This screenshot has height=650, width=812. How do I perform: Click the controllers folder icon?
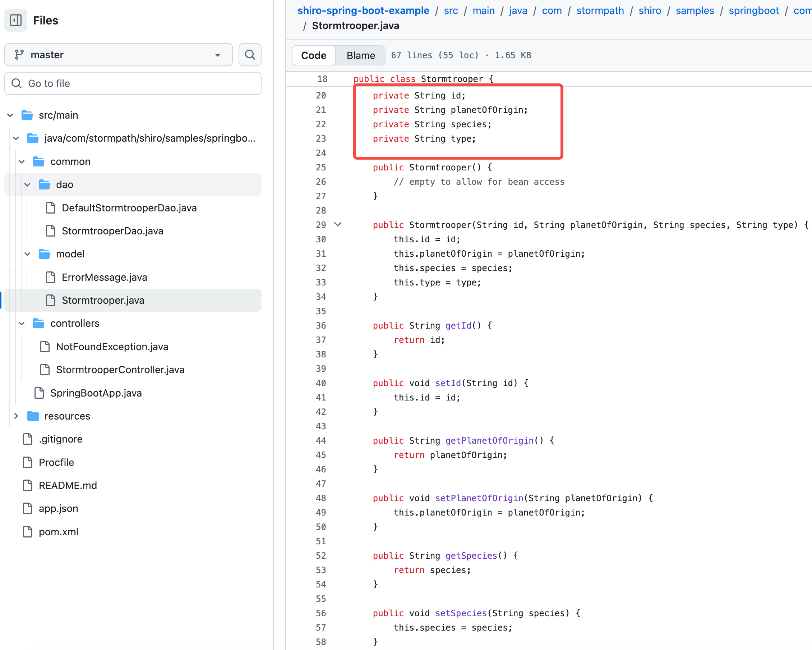point(39,323)
